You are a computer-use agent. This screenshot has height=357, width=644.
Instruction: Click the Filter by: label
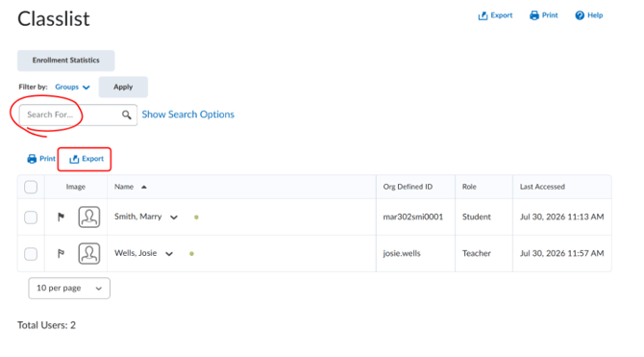point(33,88)
